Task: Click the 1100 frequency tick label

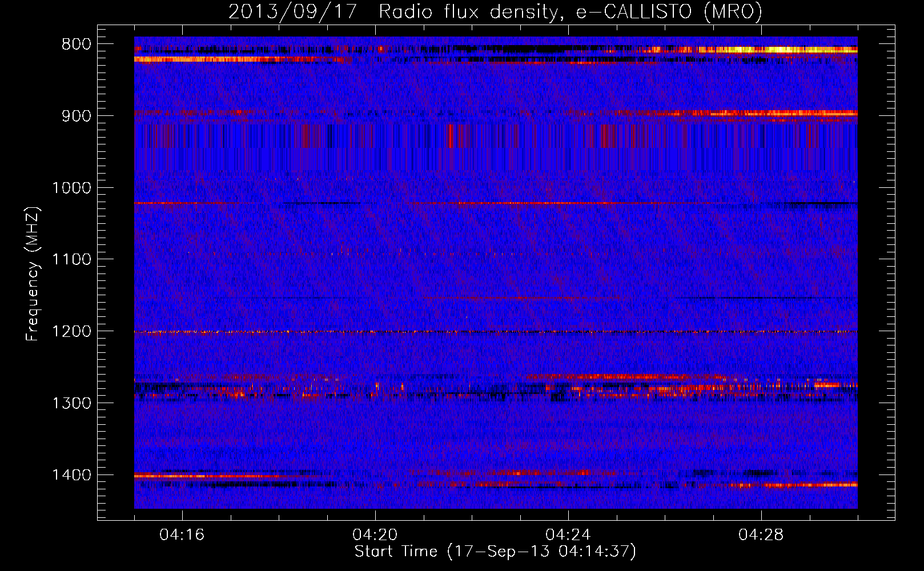Action: [71, 260]
